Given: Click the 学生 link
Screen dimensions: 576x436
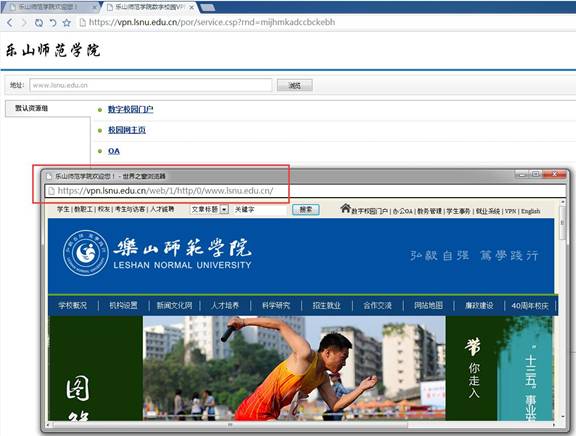Looking at the screenshot, I should pyautogui.click(x=63, y=209).
